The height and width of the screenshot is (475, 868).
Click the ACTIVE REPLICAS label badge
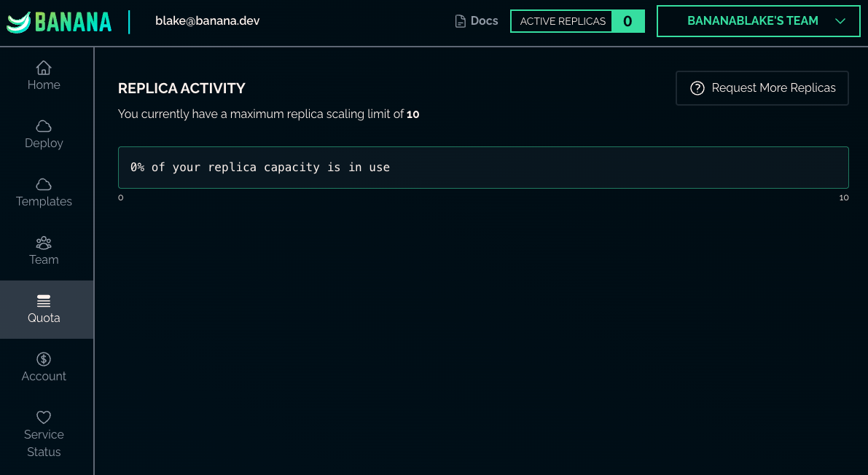tap(562, 21)
